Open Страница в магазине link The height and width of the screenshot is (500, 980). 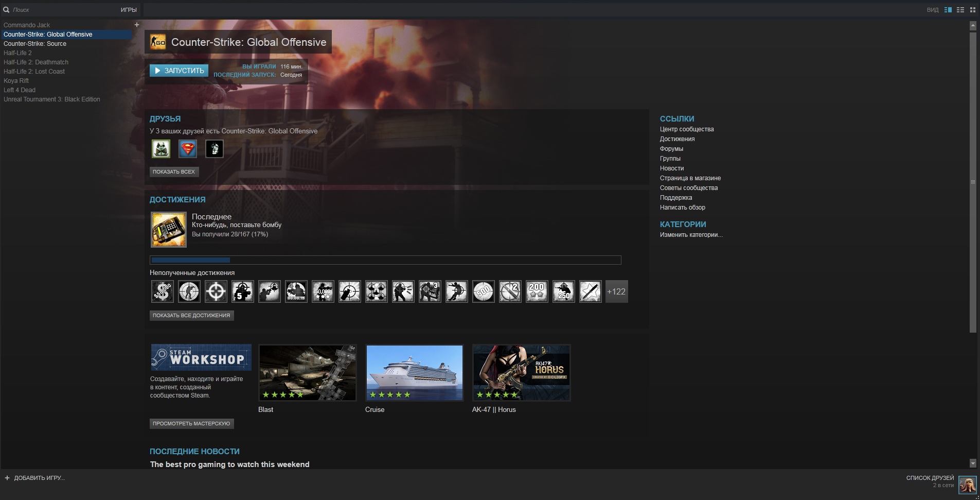click(690, 178)
